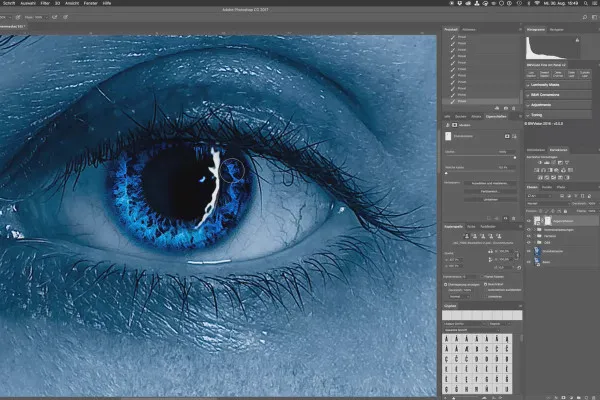Image resolution: width=600 pixels, height=400 pixels.
Task: Add Exposure adjustment in Korrekturen
Action: click(x=560, y=162)
